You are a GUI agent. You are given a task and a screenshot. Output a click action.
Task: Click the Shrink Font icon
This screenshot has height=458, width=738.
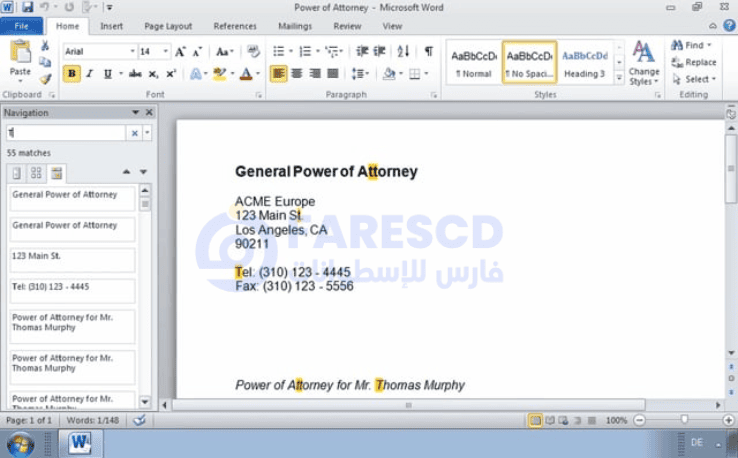coord(197,52)
